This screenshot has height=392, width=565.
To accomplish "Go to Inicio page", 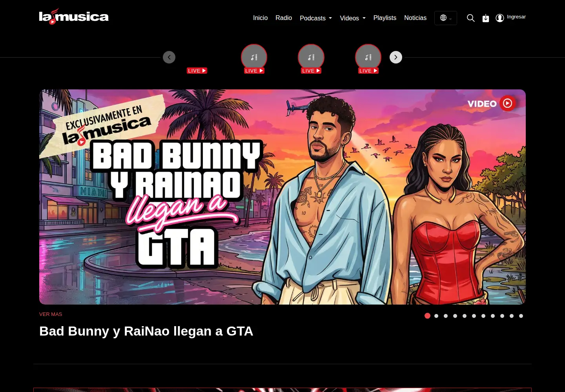I will pyautogui.click(x=260, y=18).
